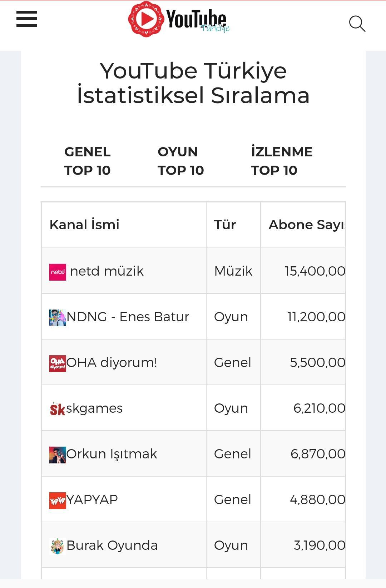This screenshot has height=588, width=386.
Task: Click the OHA diyorum! channel icon
Action: 58,363
